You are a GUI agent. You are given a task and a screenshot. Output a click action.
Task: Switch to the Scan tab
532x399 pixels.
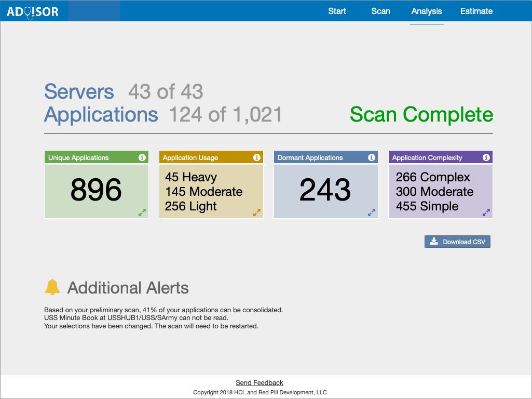pos(380,11)
